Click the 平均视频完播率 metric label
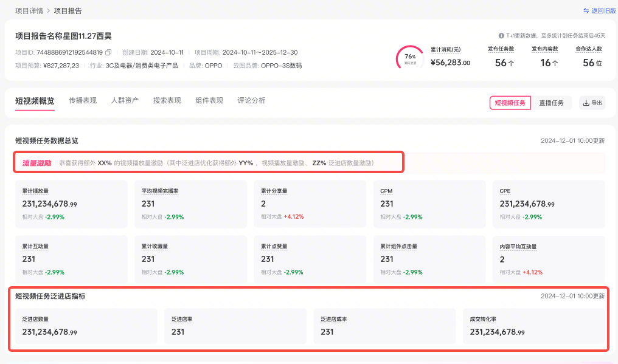618x364 pixels. click(160, 191)
